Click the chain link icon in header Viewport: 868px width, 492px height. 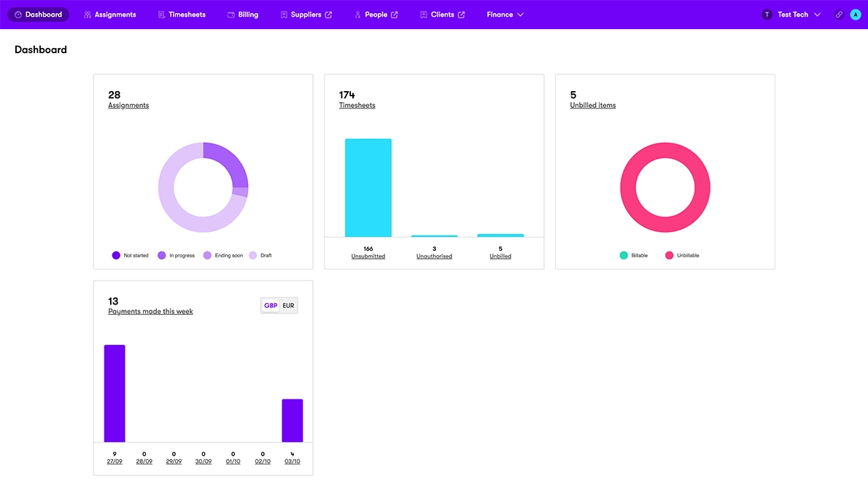click(840, 15)
